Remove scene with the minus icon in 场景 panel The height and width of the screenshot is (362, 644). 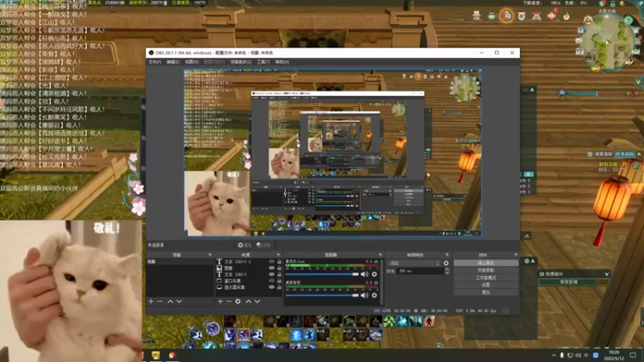tap(159, 301)
